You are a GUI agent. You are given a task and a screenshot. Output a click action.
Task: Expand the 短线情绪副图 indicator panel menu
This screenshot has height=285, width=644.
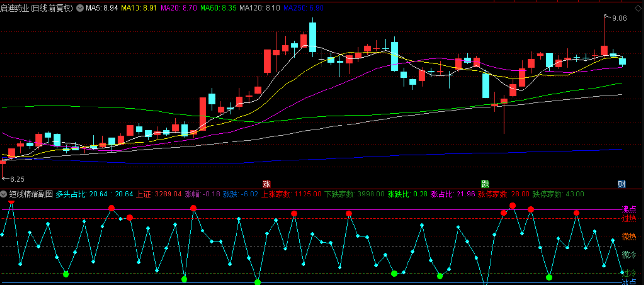[x=4, y=194]
